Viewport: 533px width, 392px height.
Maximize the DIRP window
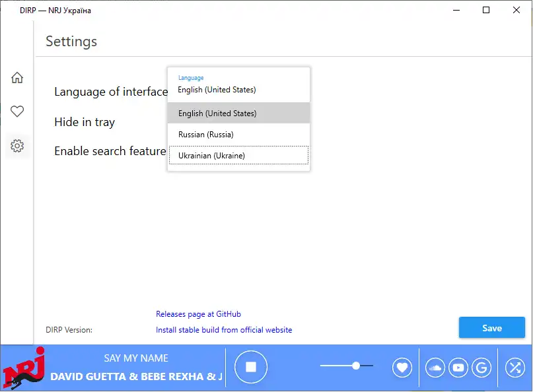coord(486,10)
